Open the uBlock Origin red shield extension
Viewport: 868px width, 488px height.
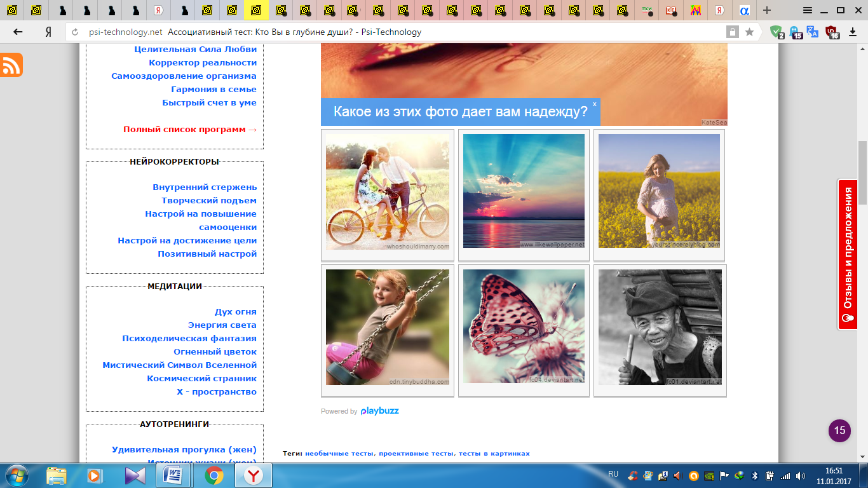(832, 32)
